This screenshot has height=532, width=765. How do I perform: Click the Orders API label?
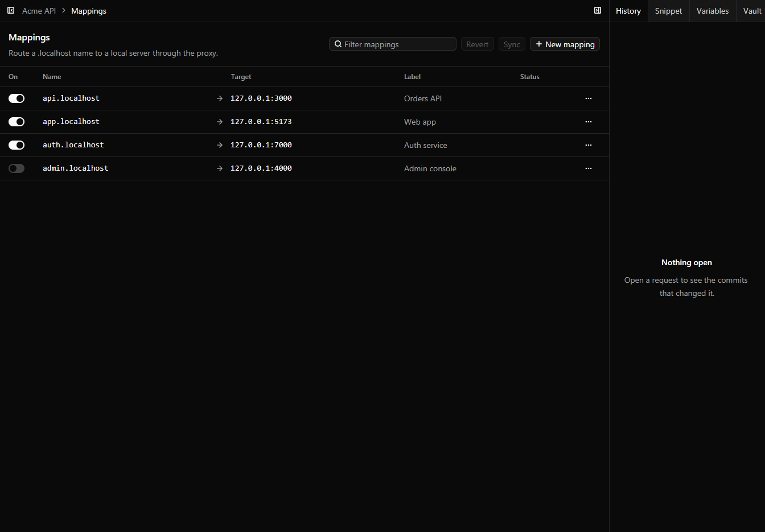coord(423,98)
